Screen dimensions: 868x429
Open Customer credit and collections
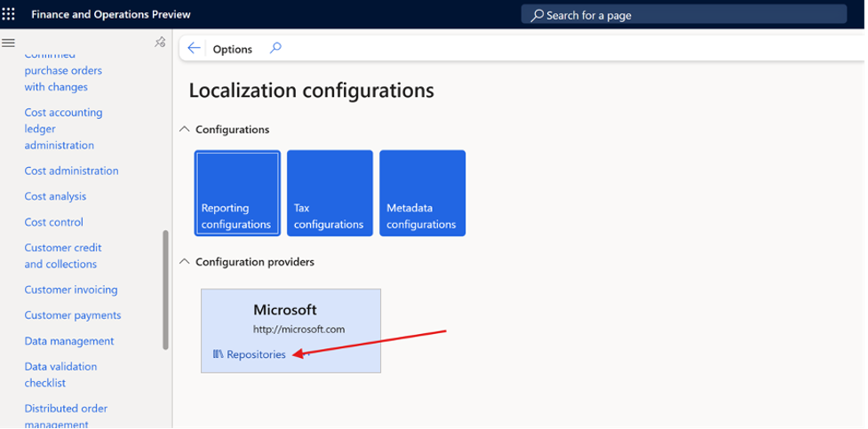pyautogui.click(x=63, y=256)
